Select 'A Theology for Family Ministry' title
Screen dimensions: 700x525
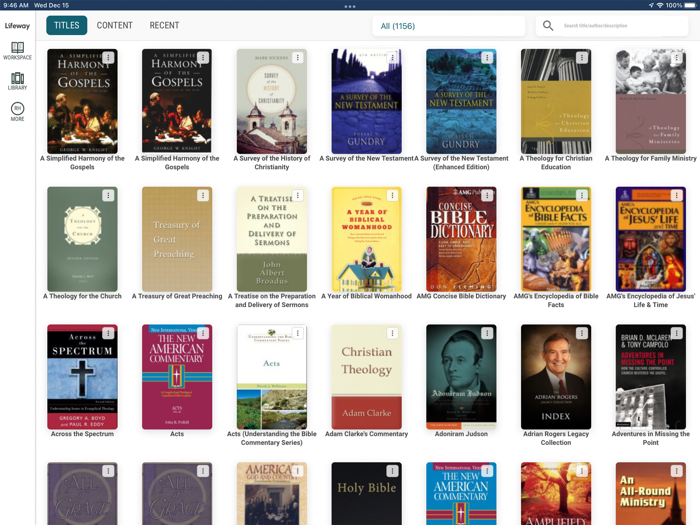click(650, 158)
